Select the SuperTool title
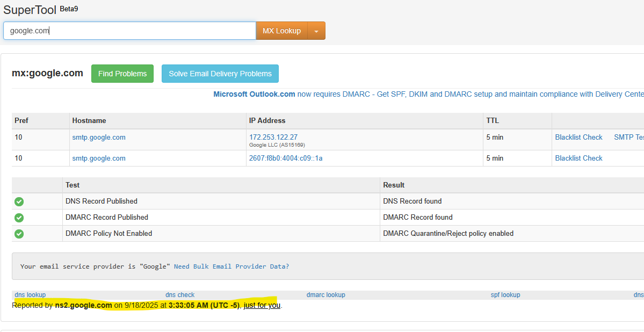The width and height of the screenshot is (644, 332). click(30, 10)
